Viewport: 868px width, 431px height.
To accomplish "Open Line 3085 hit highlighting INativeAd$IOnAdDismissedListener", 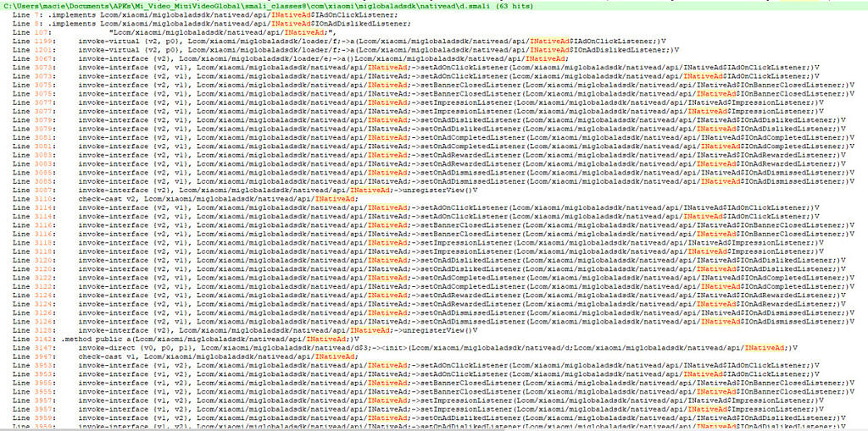I will point(434,181).
